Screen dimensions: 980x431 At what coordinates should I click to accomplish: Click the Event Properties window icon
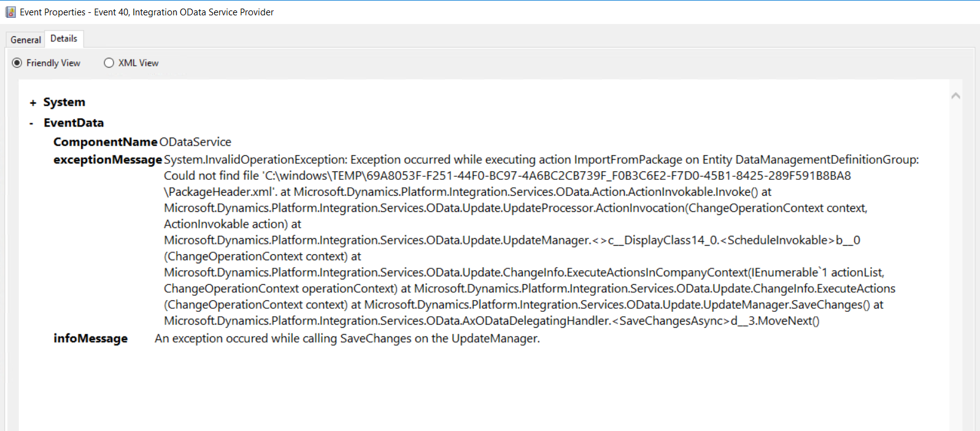click(x=10, y=12)
